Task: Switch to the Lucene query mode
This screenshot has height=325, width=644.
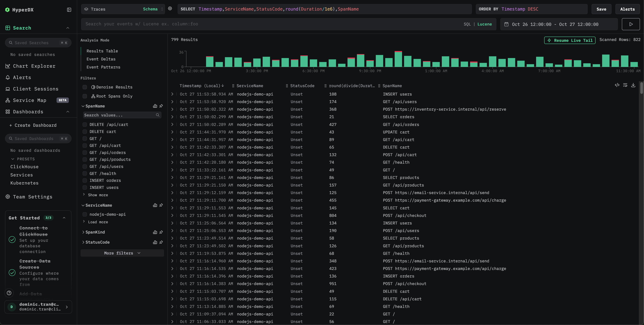Action: coord(484,24)
